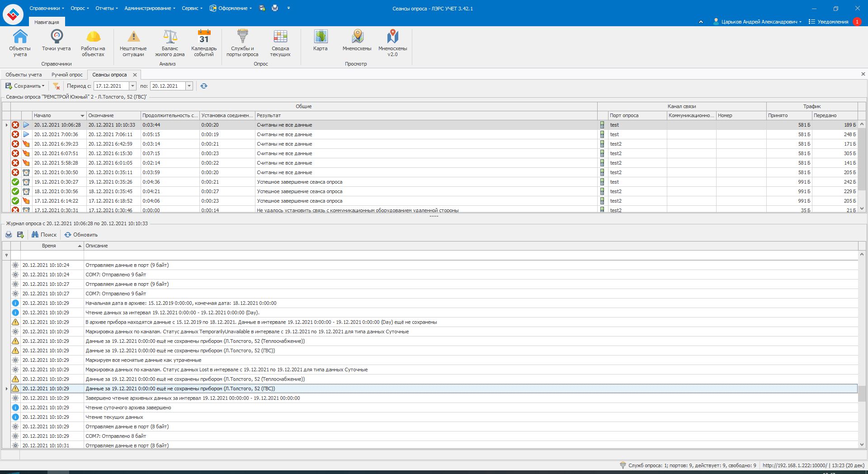
Task: Open Календарь событий icon
Action: [x=204, y=43]
